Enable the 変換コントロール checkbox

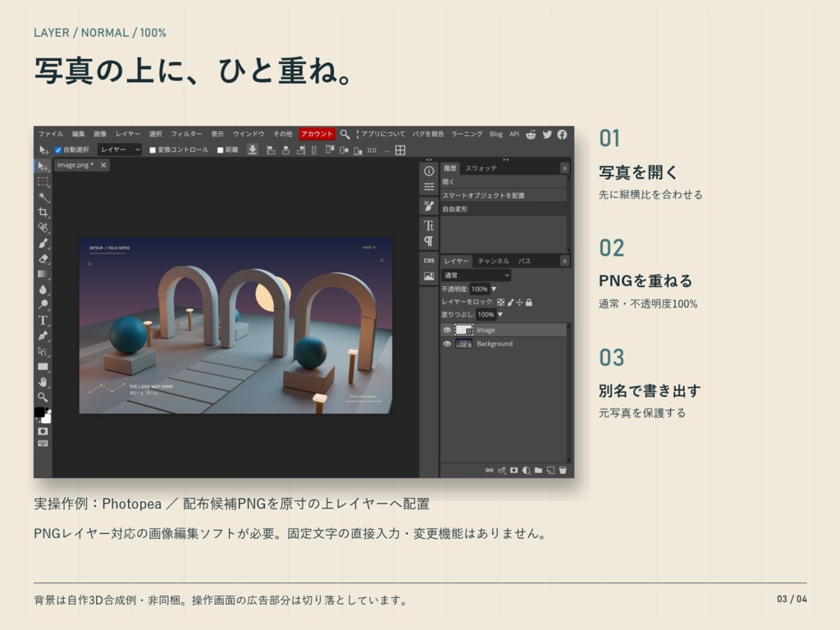(152, 150)
